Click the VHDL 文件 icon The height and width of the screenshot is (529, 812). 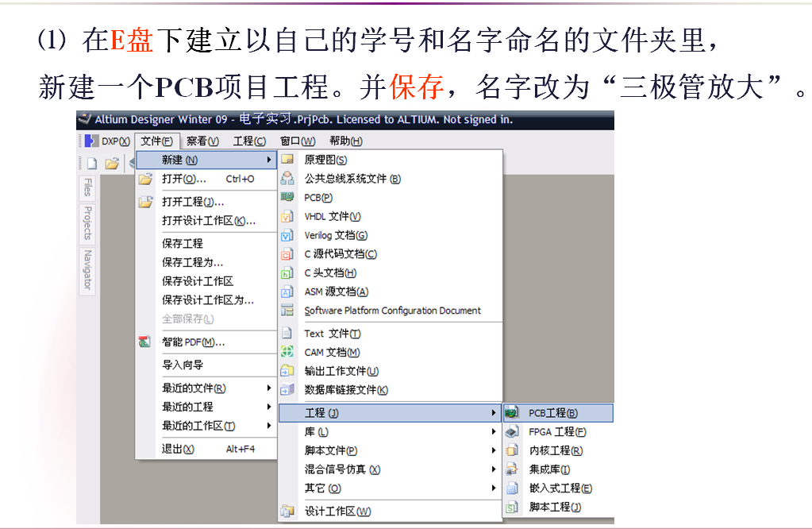(287, 216)
